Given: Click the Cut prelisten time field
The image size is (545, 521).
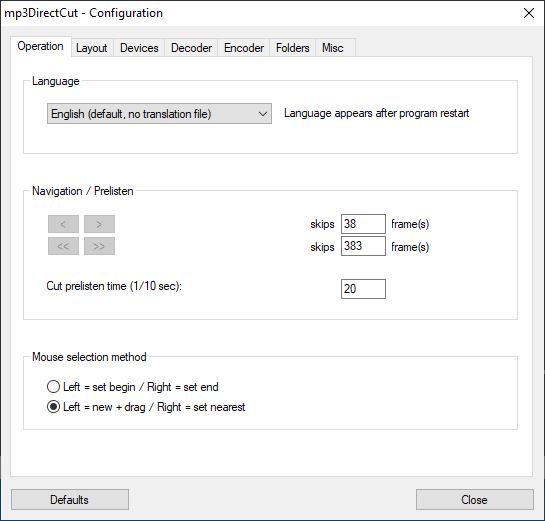Looking at the screenshot, I should pos(363,289).
